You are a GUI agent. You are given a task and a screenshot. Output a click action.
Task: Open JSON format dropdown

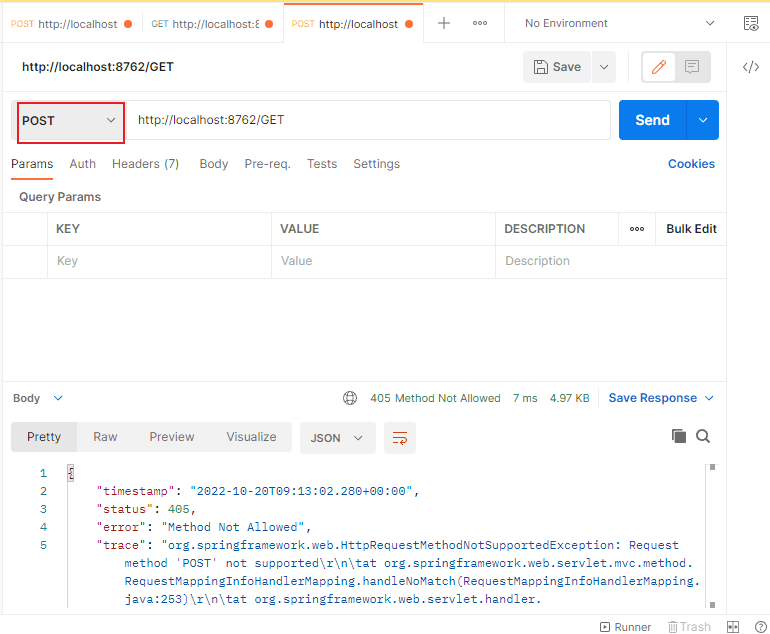[337, 438]
